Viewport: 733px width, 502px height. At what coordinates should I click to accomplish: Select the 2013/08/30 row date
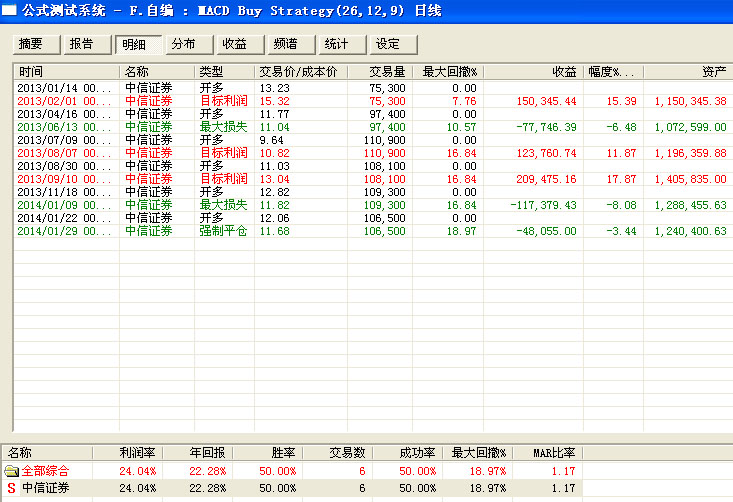pyautogui.click(x=64, y=166)
